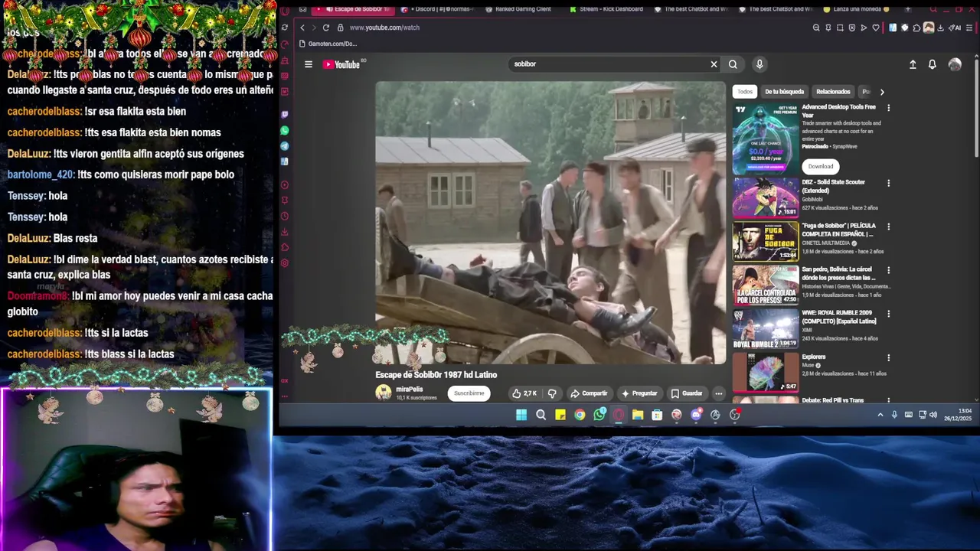This screenshot has width=980, height=551.
Task: Dislike the video
Action: point(552,393)
